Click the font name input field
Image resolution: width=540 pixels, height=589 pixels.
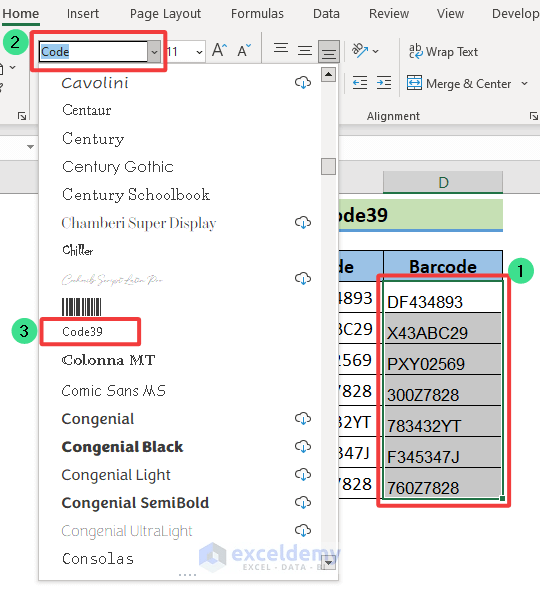pos(93,52)
